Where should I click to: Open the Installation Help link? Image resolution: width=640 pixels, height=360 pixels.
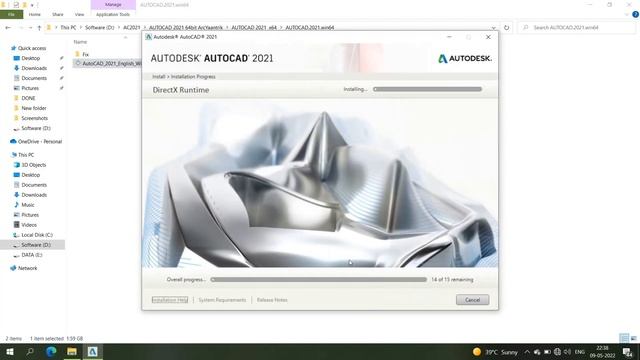point(170,300)
